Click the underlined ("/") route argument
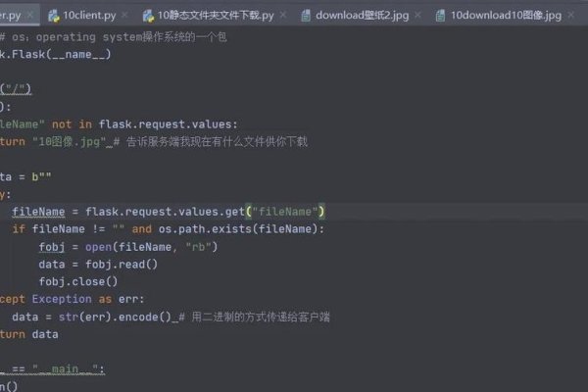Viewport: 588px width, 392px height. (x=16, y=89)
